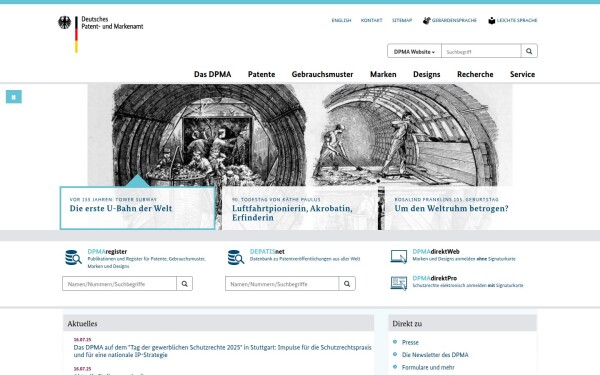Screen dimensions: 600x375
Task: Open the Das DPMA menu
Action: [x=212, y=74]
